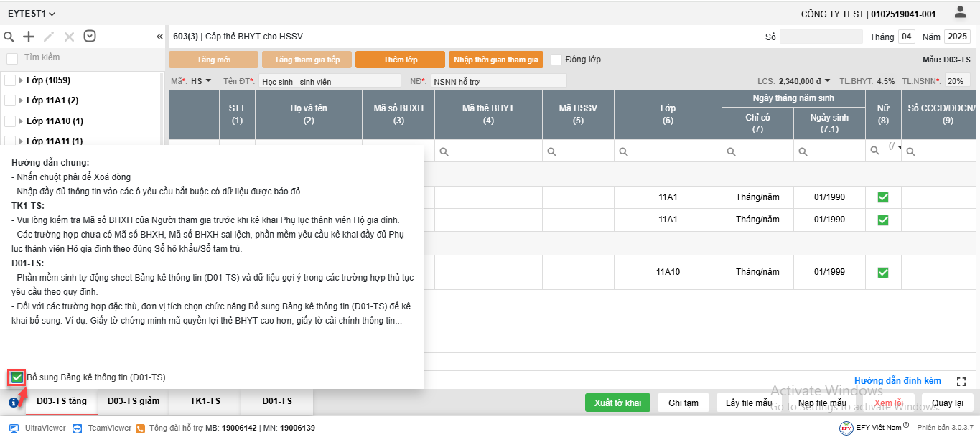
Task: Open the EYTEST1 account dropdown
Action: tap(32, 14)
